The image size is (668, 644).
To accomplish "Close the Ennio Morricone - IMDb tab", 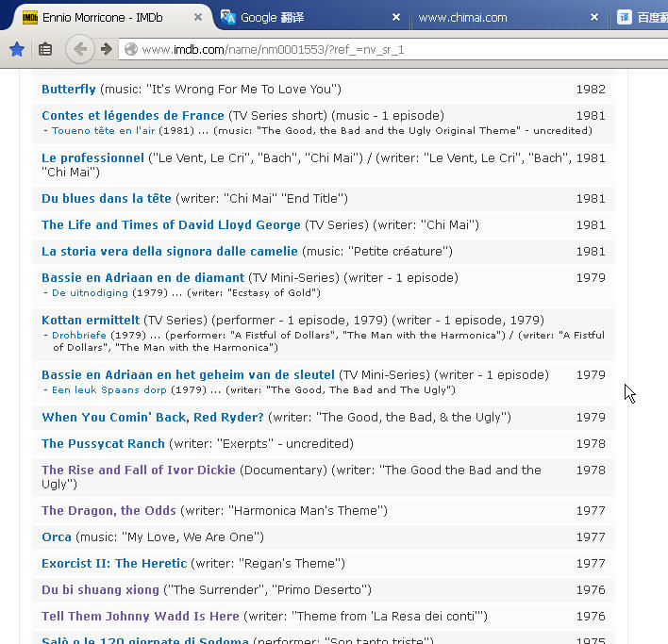I will click(x=198, y=17).
